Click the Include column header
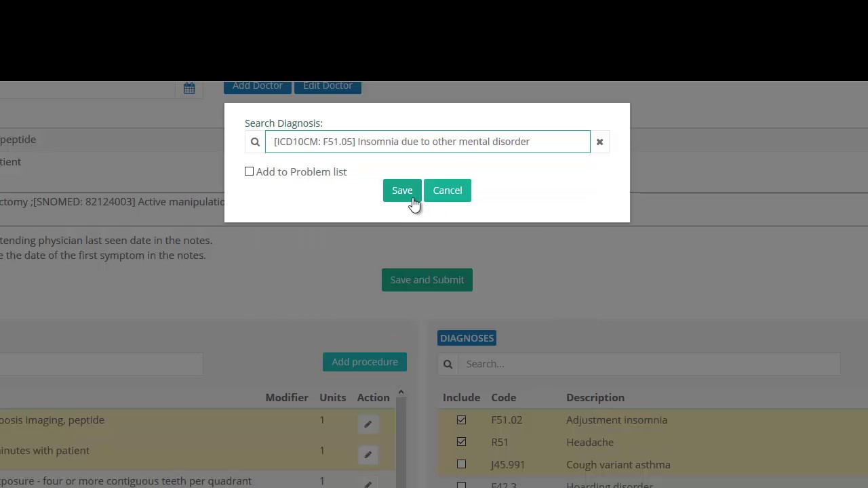 click(x=461, y=398)
